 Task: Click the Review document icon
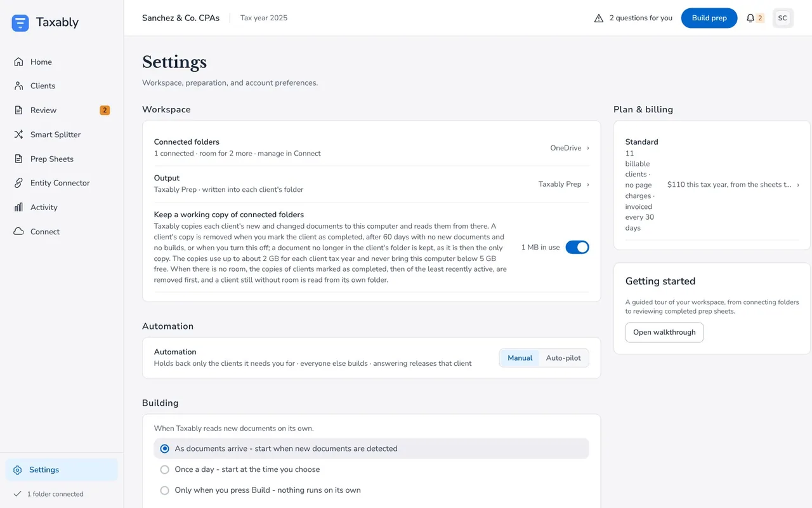coord(18,110)
